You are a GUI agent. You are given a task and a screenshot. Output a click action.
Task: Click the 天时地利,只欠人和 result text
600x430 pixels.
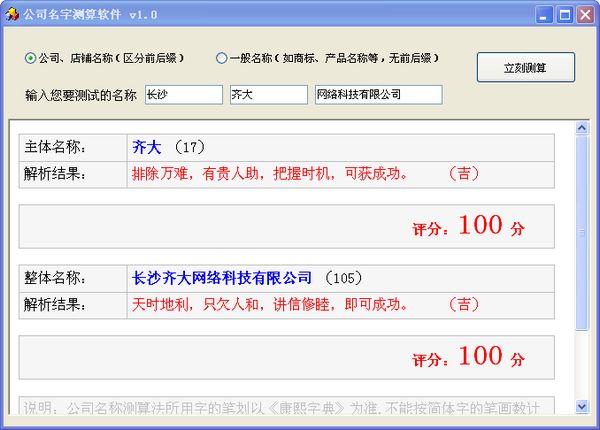click(269, 305)
